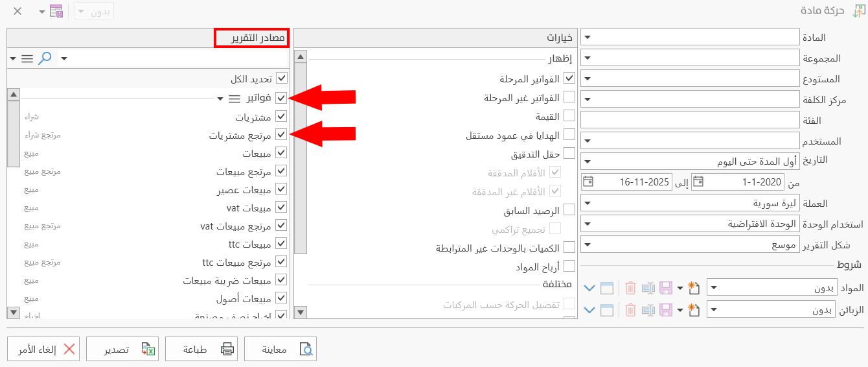Toggle the تحديد الكل checkbox
Viewport: 868px width, 367px height.
[x=281, y=78]
